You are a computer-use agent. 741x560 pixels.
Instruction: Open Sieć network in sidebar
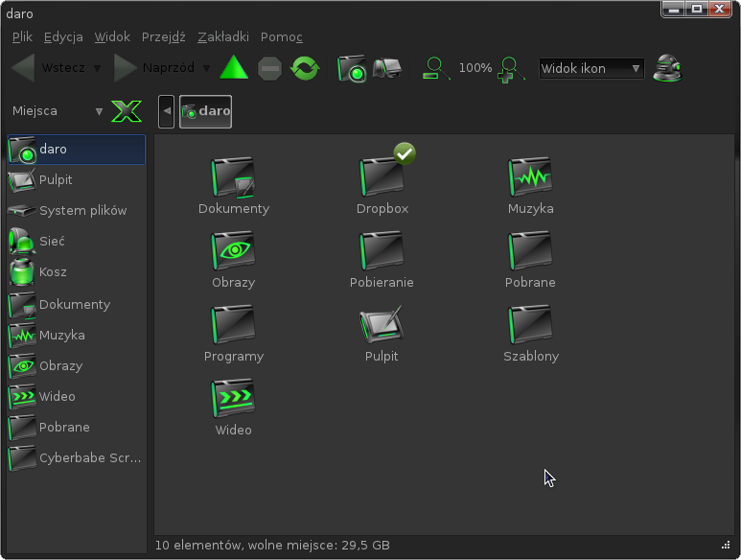[x=77, y=241]
